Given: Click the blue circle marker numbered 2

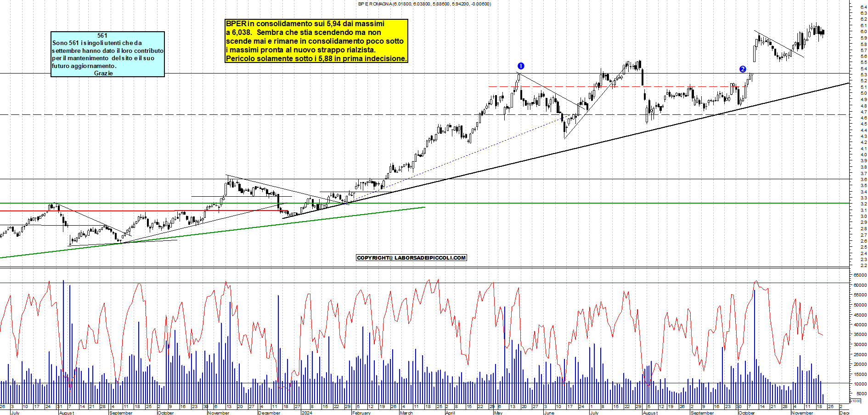Looking at the screenshot, I should 743,69.
